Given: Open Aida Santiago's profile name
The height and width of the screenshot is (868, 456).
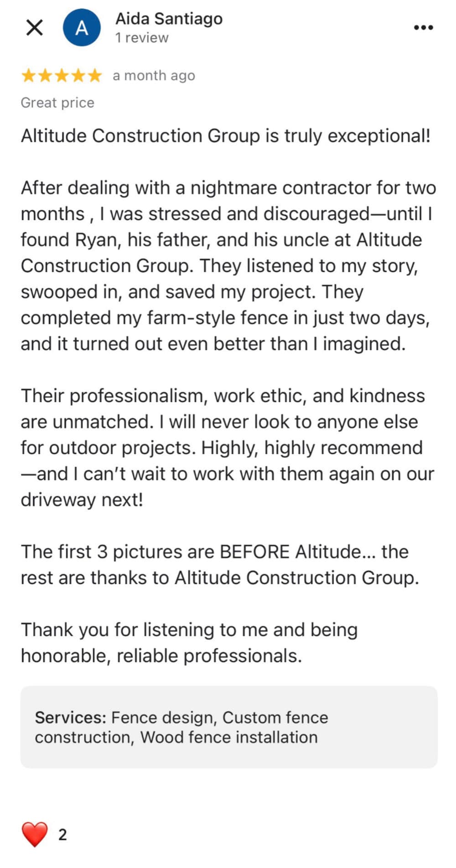Looking at the screenshot, I should [169, 19].
